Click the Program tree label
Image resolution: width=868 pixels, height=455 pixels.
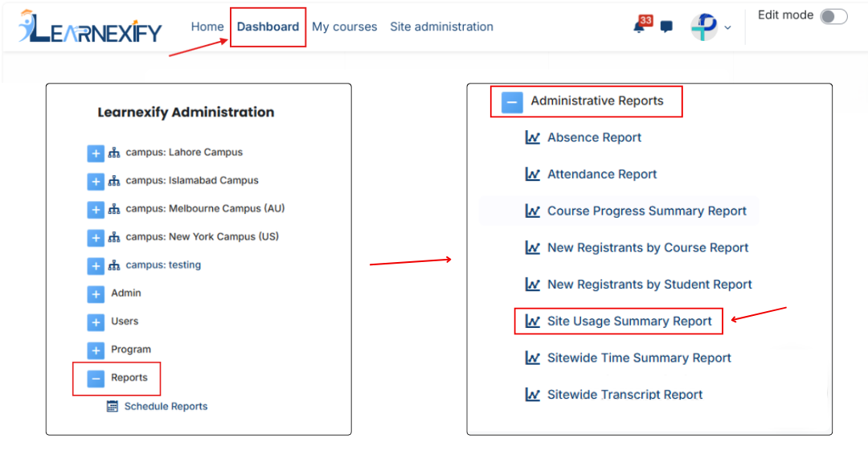pos(131,349)
